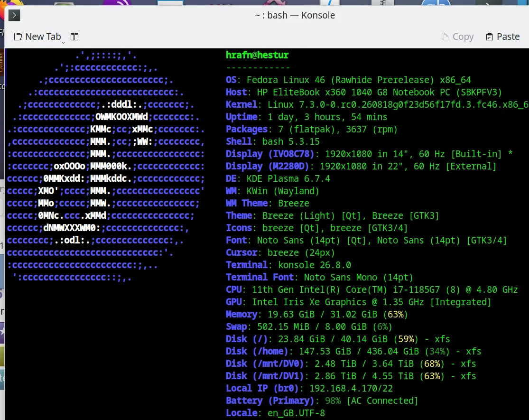Click the split view toolbar icon

coord(74,37)
